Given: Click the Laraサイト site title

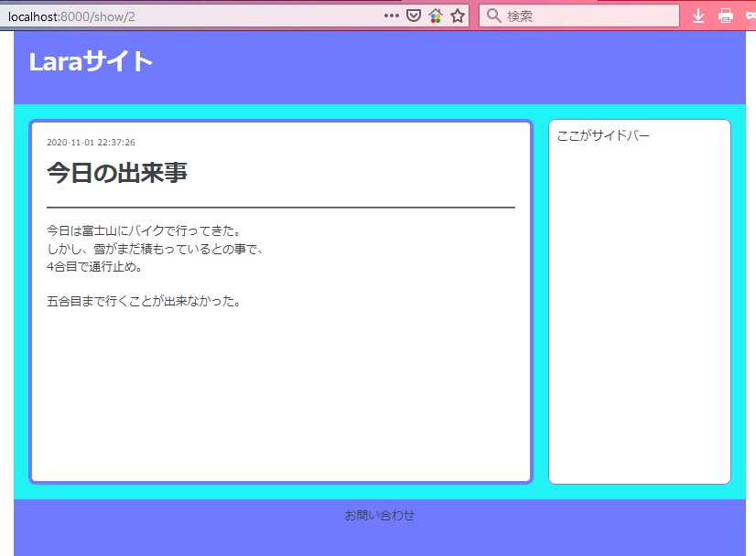Looking at the screenshot, I should pyautogui.click(x=91, y=61).
